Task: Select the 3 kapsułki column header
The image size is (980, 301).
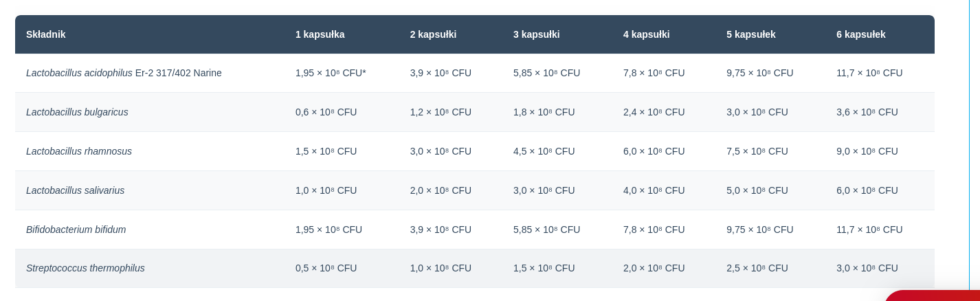Action: point(537,34)
